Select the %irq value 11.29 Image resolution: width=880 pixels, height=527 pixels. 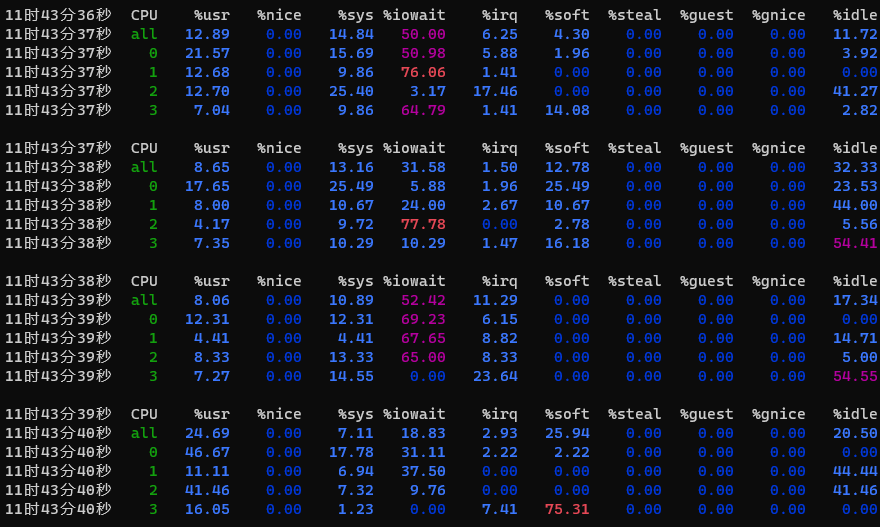tap(495, 300)
